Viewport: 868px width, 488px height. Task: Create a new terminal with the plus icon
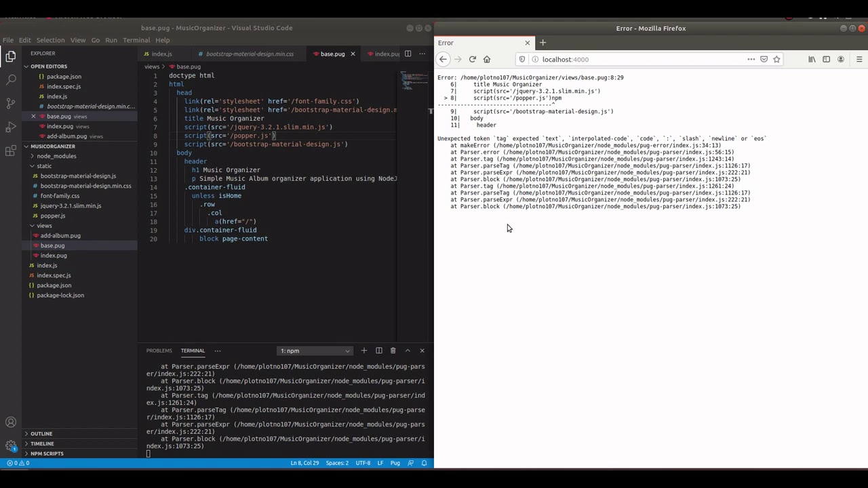pyautogui.click(x=364, y=350)
